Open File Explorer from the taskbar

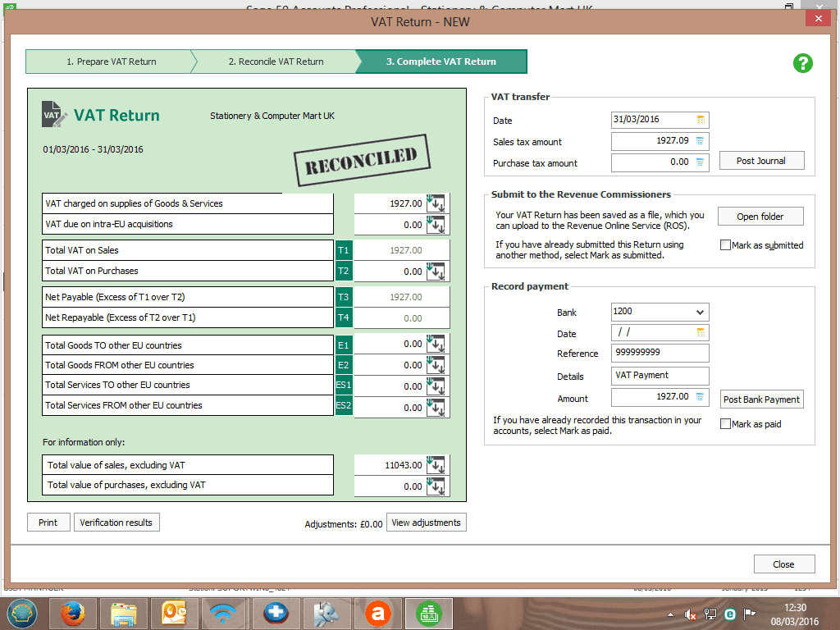(123, 614)
